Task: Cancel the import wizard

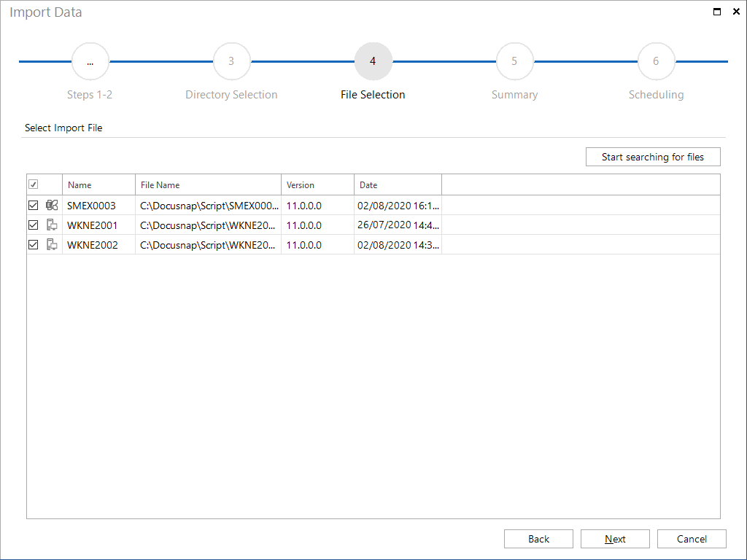Action: [x=692, y=539]
